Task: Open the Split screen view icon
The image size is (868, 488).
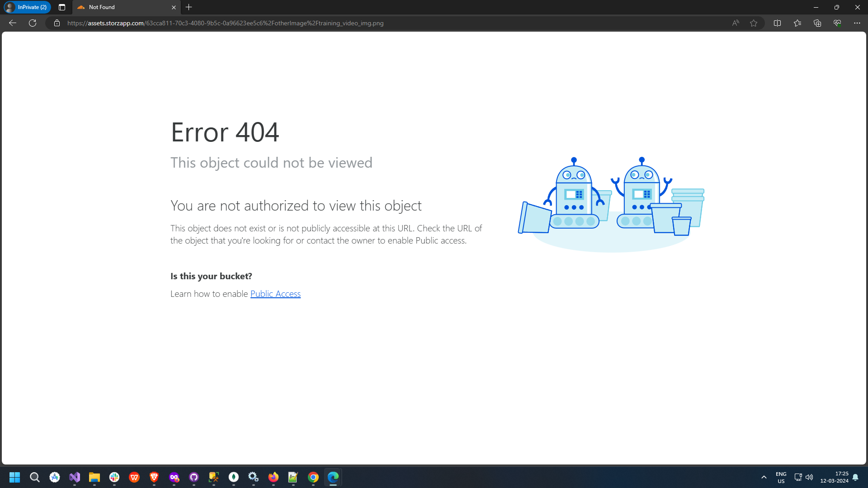Action: pos(777,23)
